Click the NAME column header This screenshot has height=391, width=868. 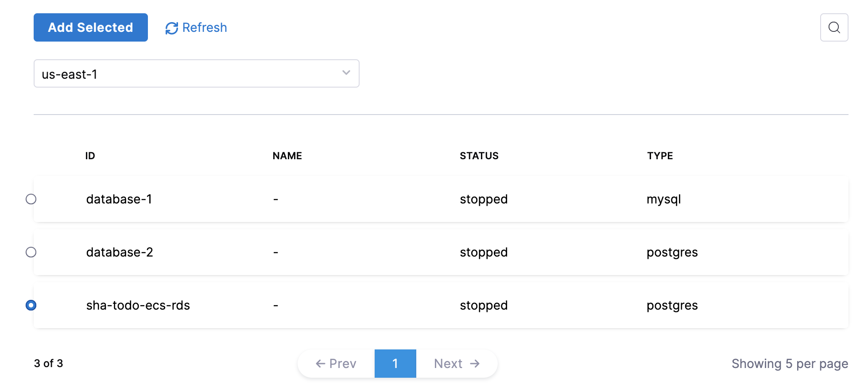(287, 156)
